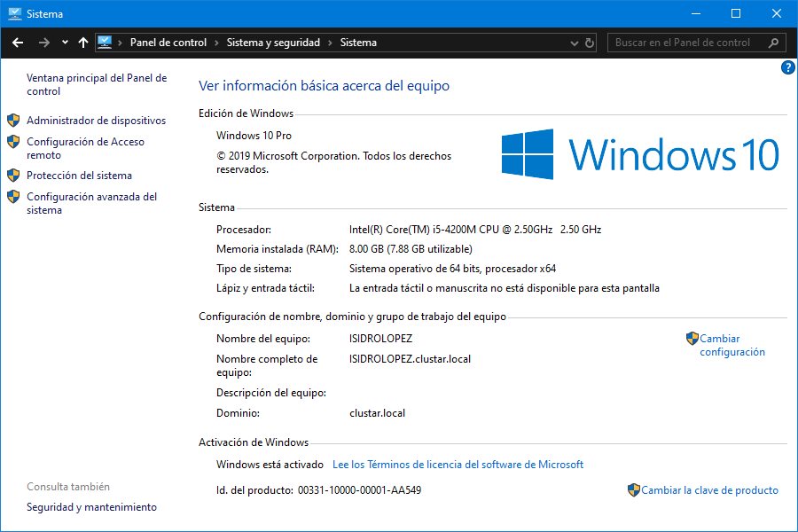Click Cambiar configuración link
Image resolution: width=798 pixels, height=532 pixels.
click(x=731, y=345)
